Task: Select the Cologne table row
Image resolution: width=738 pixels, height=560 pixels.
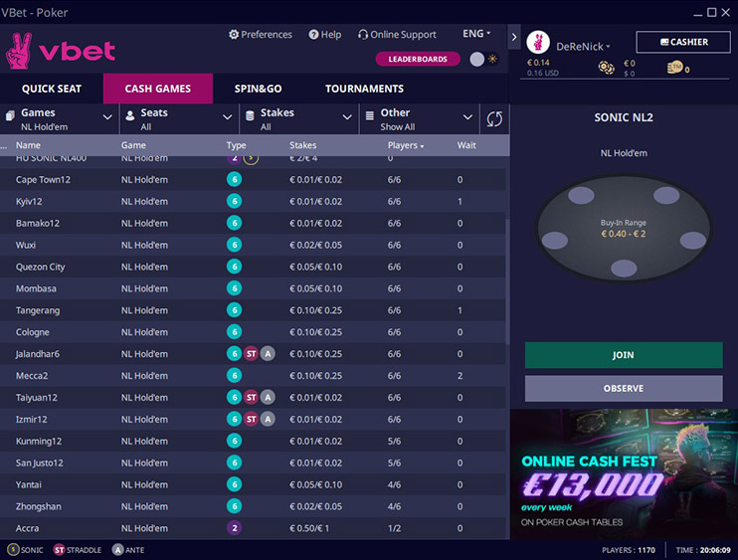Action: (x=253, y=332)
